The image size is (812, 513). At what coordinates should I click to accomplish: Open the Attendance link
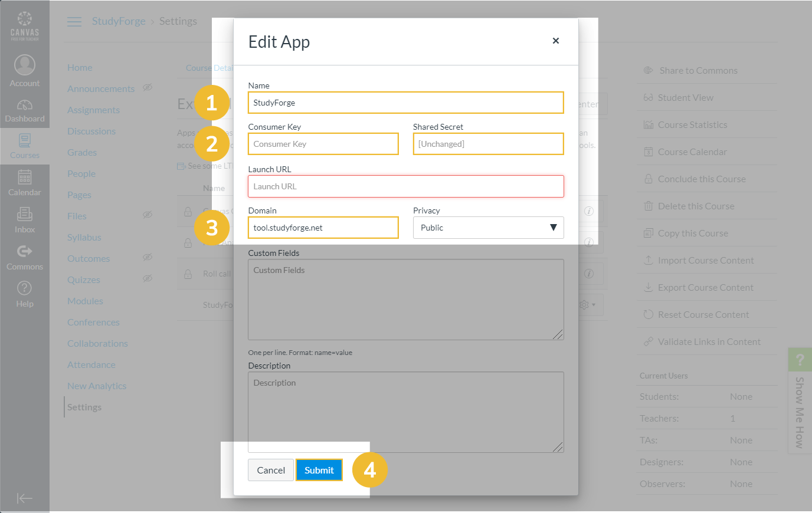tap(91, 365)
